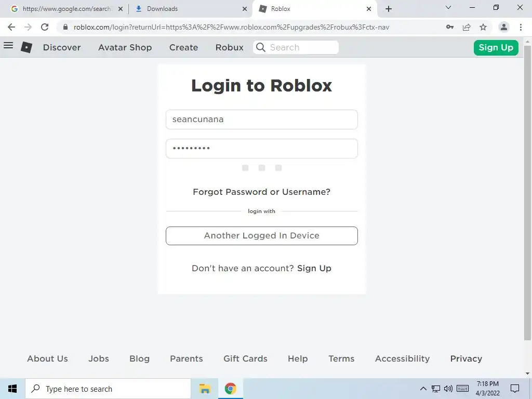The width and height of the screenshot is (532, 399).
Task: Open notification center icon
Action: tap(515, 389)
